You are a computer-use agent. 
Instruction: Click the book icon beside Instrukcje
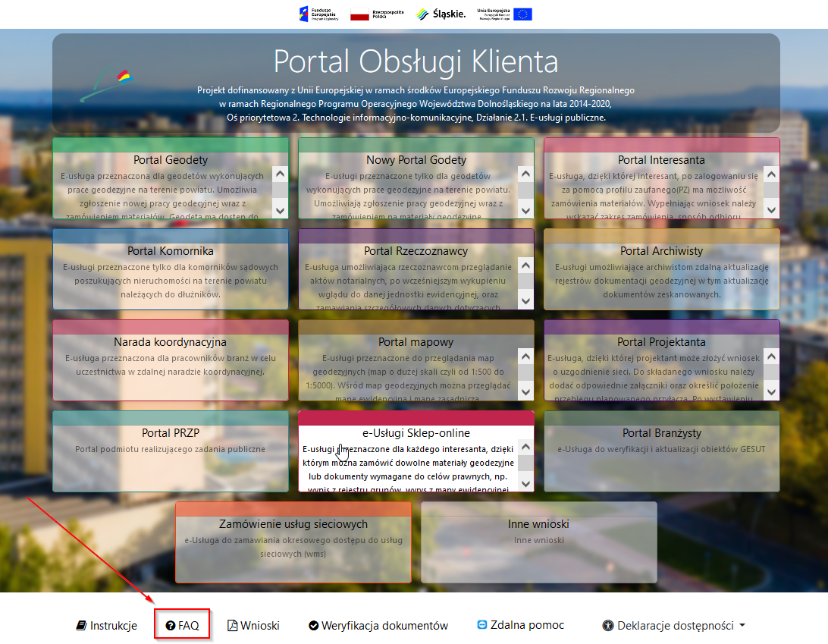point(81,626)
